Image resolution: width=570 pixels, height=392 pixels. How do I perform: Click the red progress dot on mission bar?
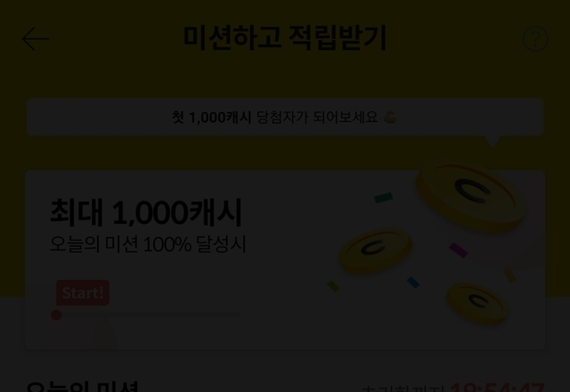(56, 314)
